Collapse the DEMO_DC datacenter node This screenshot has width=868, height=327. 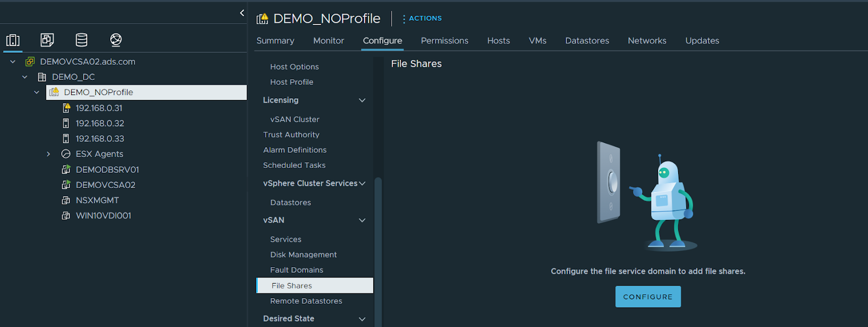(24, 77)
